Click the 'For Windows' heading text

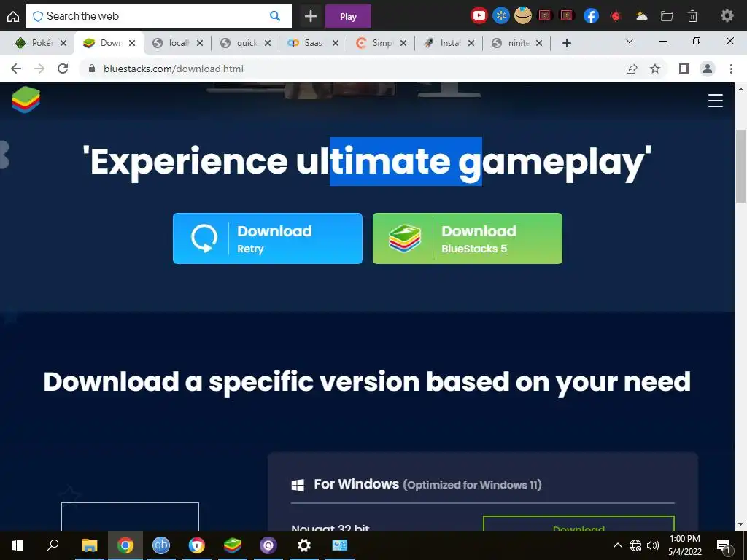(356, 484)
